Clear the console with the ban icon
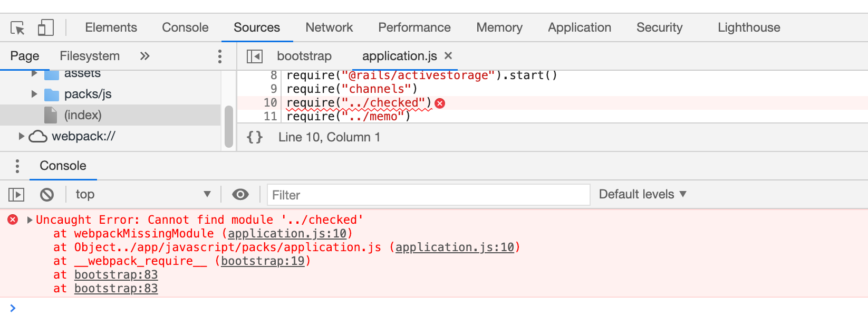 pyautogui.click(x=47, y=195)
